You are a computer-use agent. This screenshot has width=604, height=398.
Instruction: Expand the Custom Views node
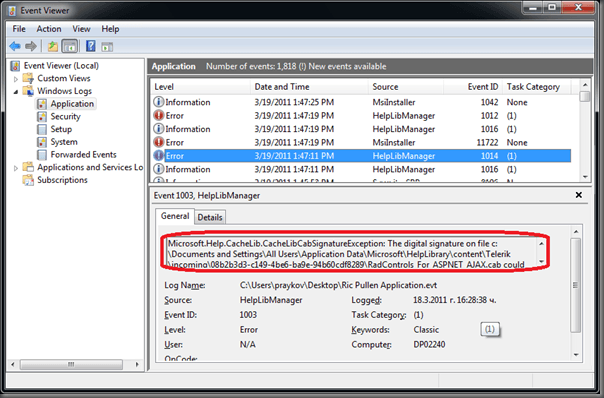pyautogui.click(x=16, y=79)
